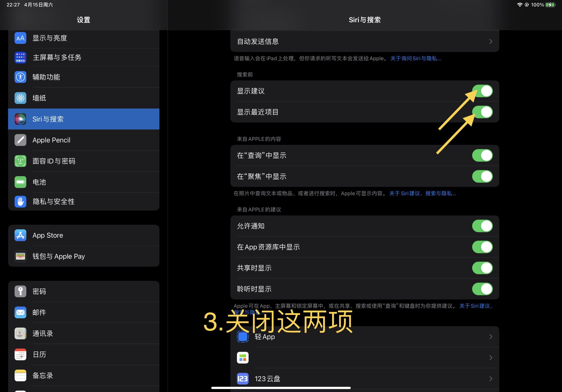Tap the Apple Pencil label in sidebar
The height and width of the screenshot is (392, 562).
tap(51, 140)
